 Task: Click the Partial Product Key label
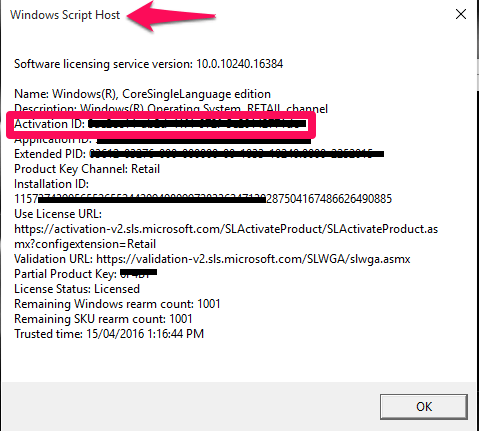click(x=65, y=274)
